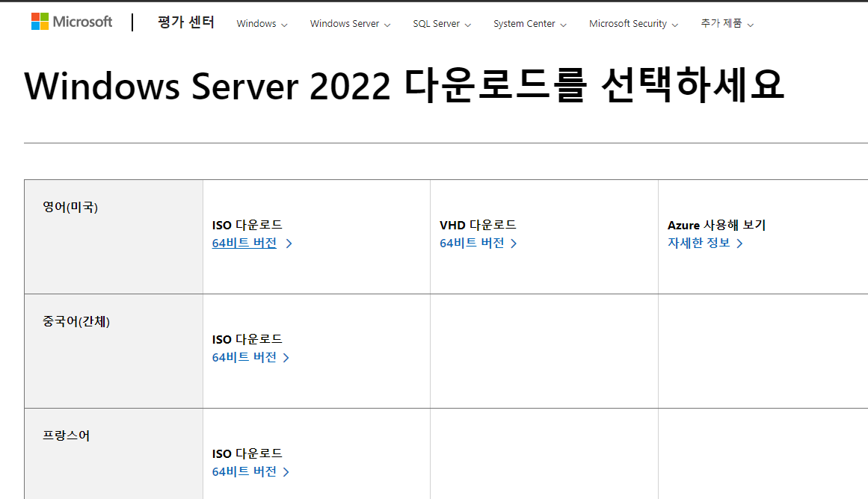Viewport: 868px width, 499px height.
Task: Select the 영어(미국) language cell
Action: point(114,237)
